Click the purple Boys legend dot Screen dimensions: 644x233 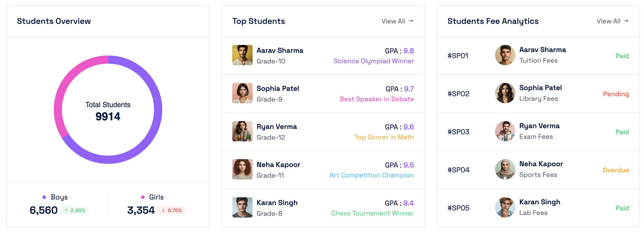tap(44, 197)
